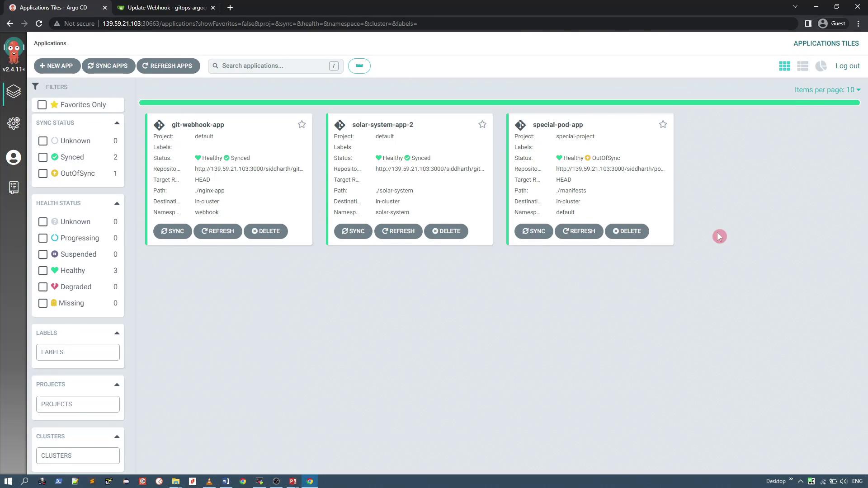Switch to applications list view
Image resolution: width=868 pixels, height=488 pixels.
802,66
